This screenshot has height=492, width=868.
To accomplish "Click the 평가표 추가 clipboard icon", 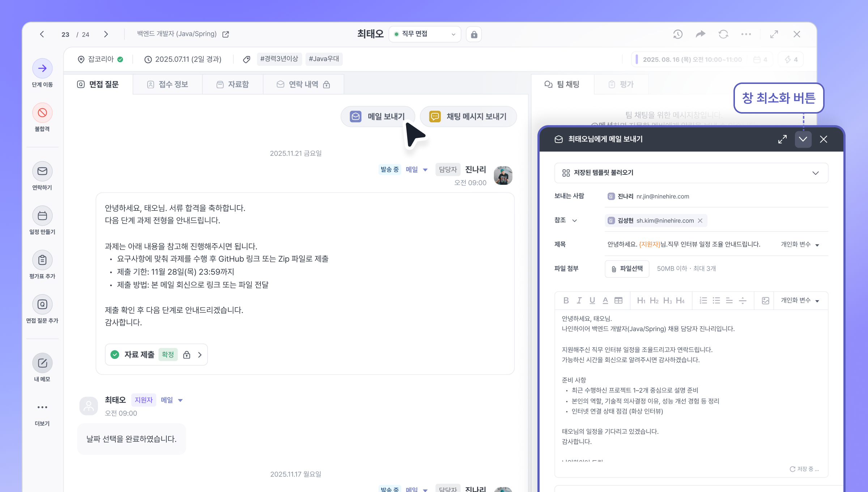I will (42, 260).
